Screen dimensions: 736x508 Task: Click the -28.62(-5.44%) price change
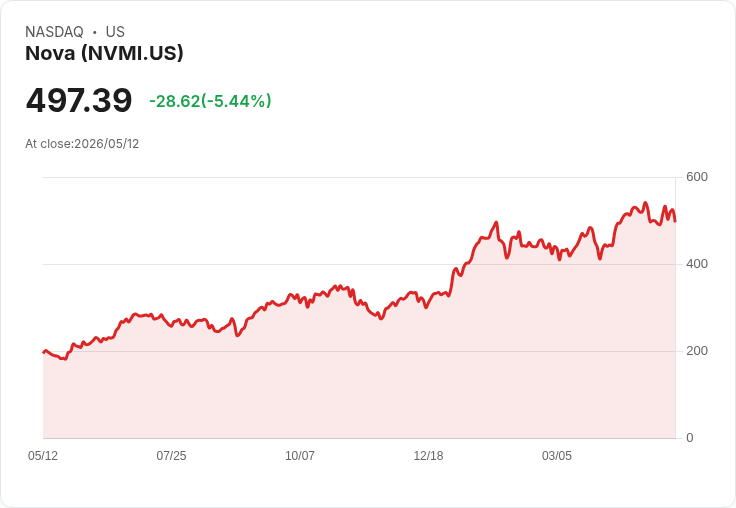point(210,101)
